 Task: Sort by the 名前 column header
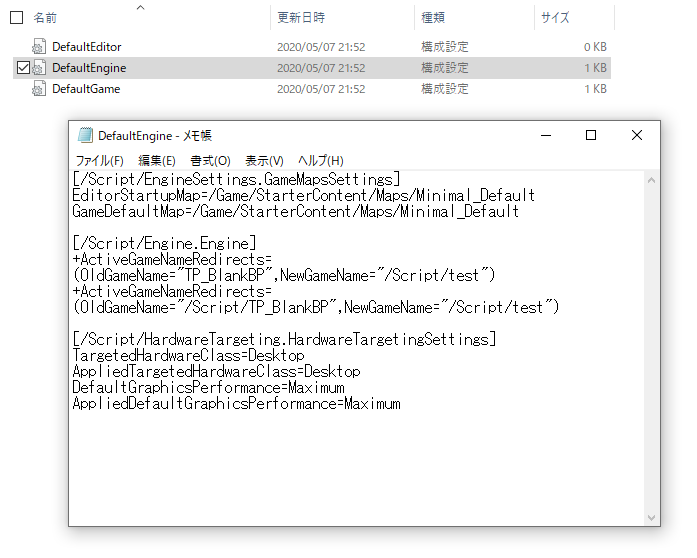coord(45,18)
